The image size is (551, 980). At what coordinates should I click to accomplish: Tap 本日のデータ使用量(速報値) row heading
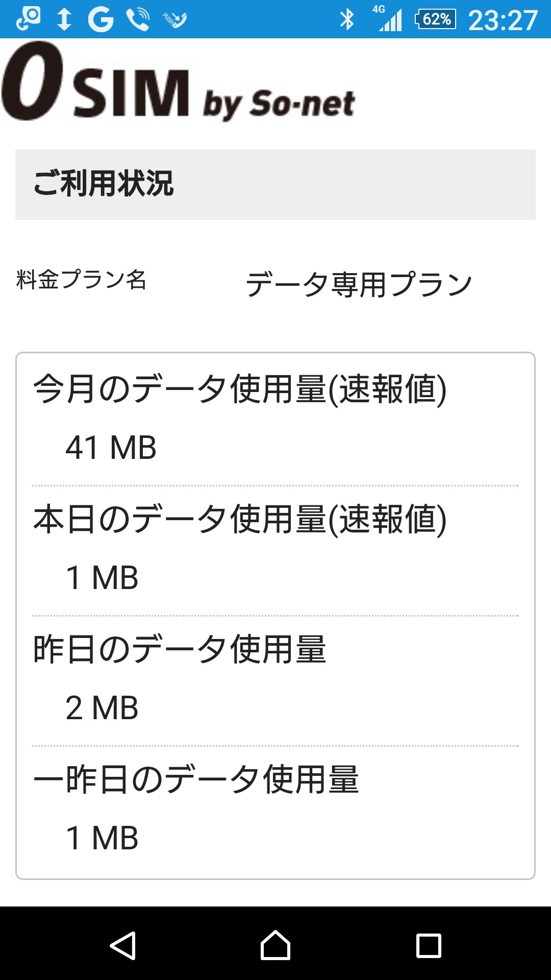coord(240,520)
